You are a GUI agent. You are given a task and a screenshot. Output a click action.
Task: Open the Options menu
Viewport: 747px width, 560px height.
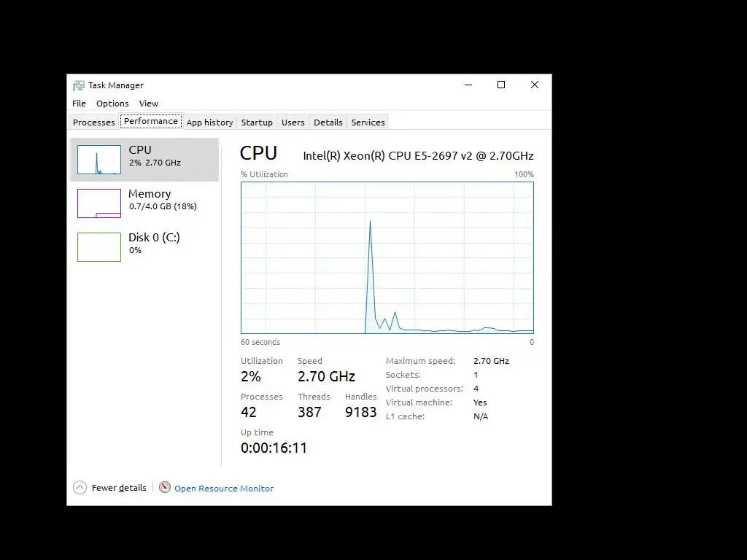point(112,104)
